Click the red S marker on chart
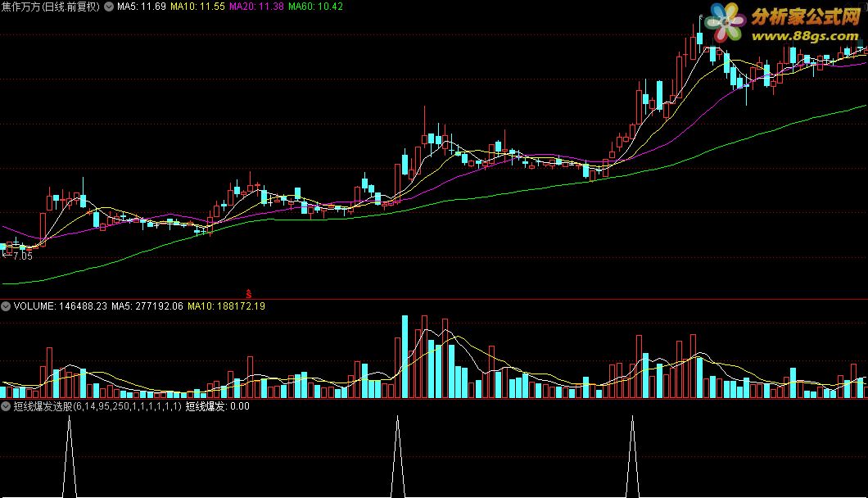 coord(249,294)
